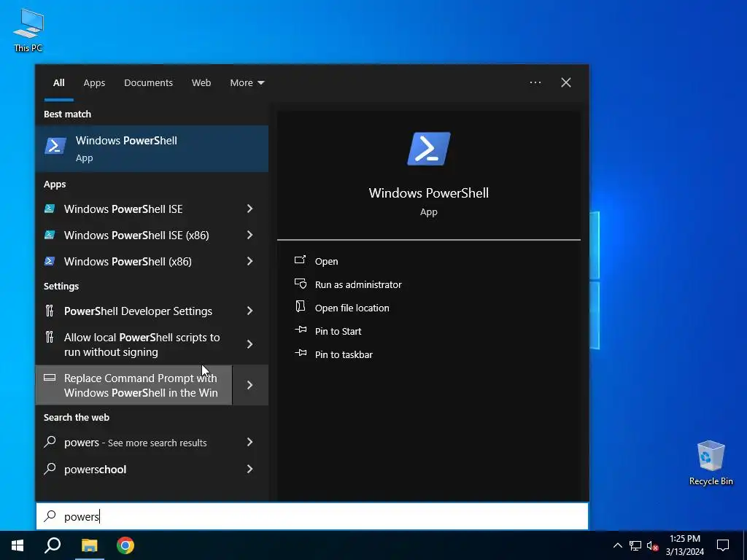Open the Windows PowerShell best match result
This screenshot has width=747, height=560.
pos(152,149)
